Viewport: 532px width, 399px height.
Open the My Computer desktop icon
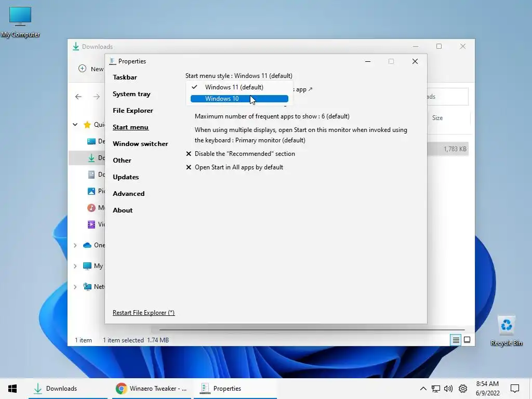[x=20, y=21]
